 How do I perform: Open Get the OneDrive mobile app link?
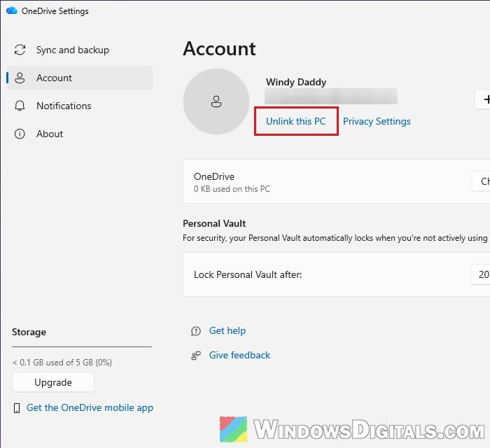90,407
